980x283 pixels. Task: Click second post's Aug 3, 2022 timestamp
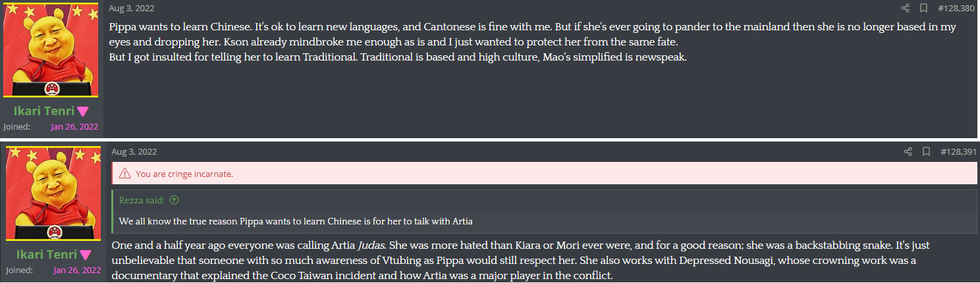click(x=134, y=151)
